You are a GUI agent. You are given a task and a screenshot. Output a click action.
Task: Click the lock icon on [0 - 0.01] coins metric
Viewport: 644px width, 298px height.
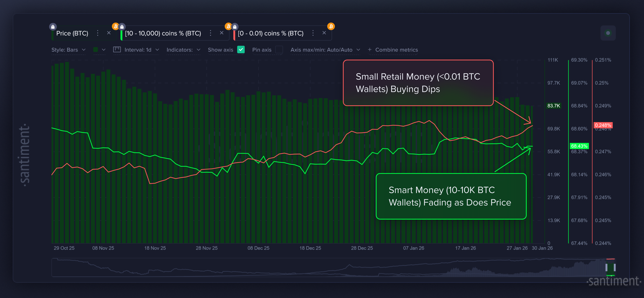(235, 26)
